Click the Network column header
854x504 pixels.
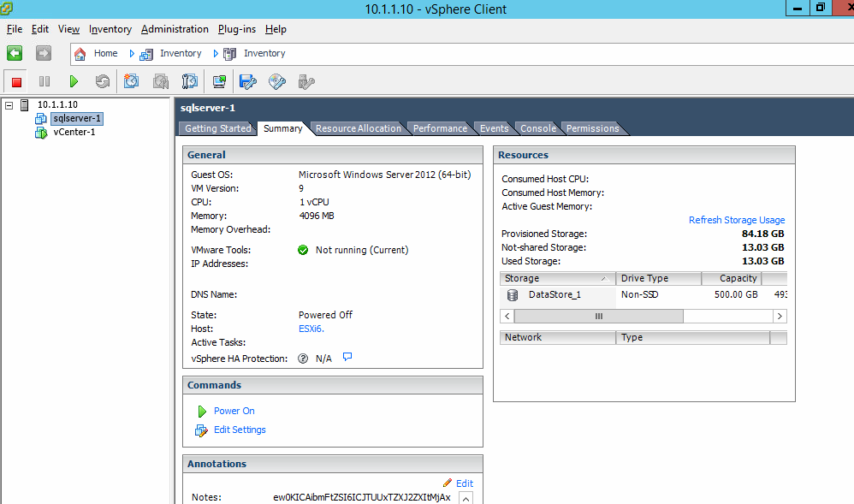pyautogui.click(x=557, y=338)
